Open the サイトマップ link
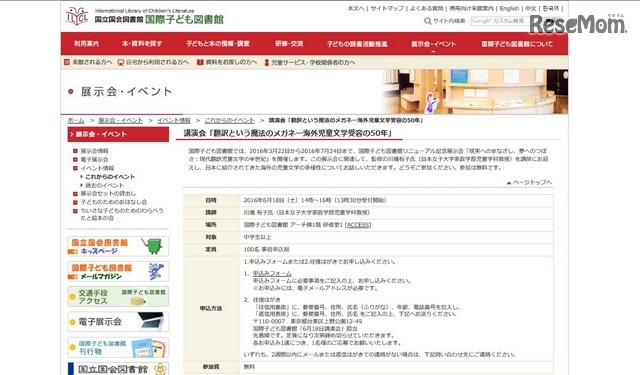 [387, 8]
